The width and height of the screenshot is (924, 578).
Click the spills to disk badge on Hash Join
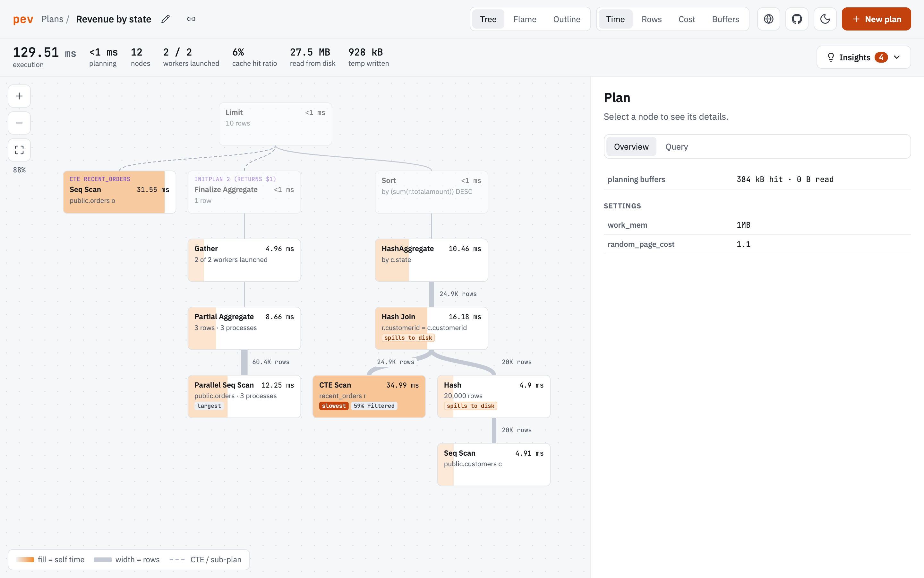point(408,338)
